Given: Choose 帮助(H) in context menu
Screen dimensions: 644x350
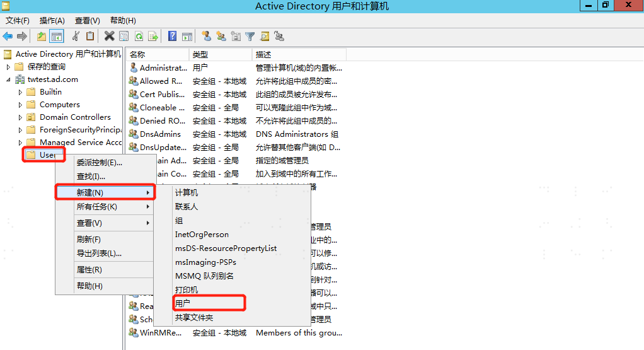Looking at the screenshot, I should pos(105,286).
